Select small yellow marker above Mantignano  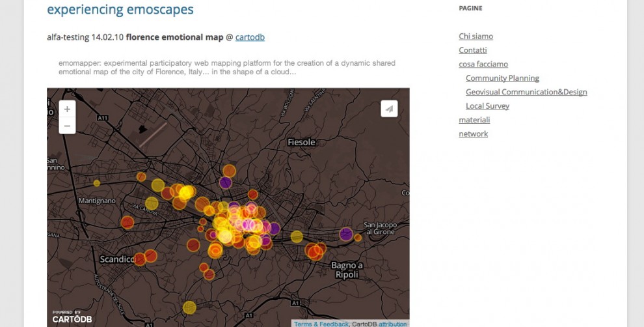(x=96, y=183)
